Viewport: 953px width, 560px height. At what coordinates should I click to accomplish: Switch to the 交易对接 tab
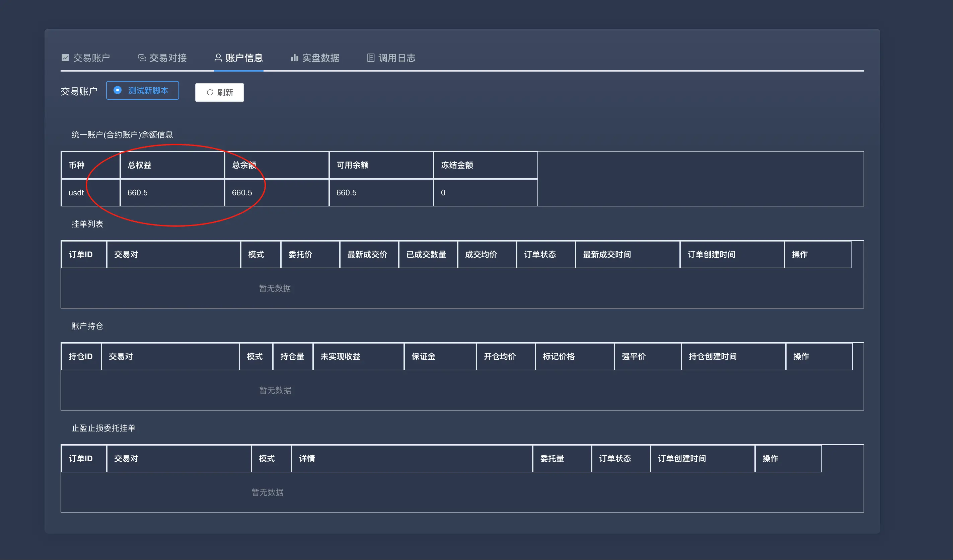tap(168, 58)
